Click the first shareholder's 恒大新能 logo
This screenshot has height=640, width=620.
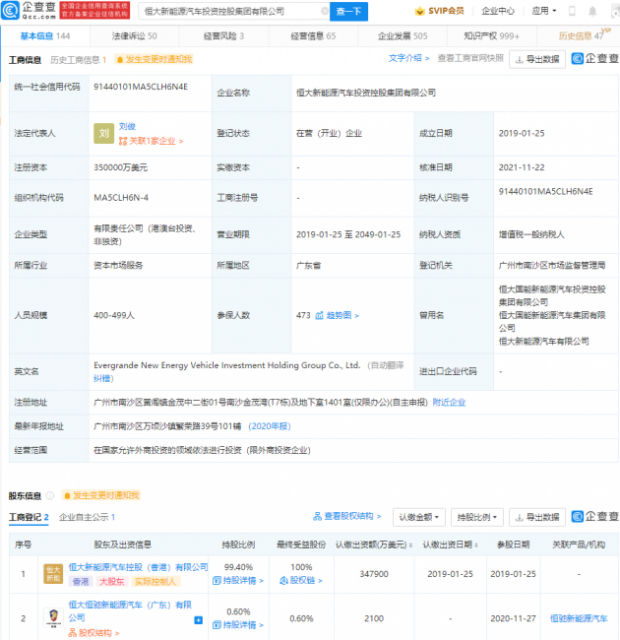point(53,573)
